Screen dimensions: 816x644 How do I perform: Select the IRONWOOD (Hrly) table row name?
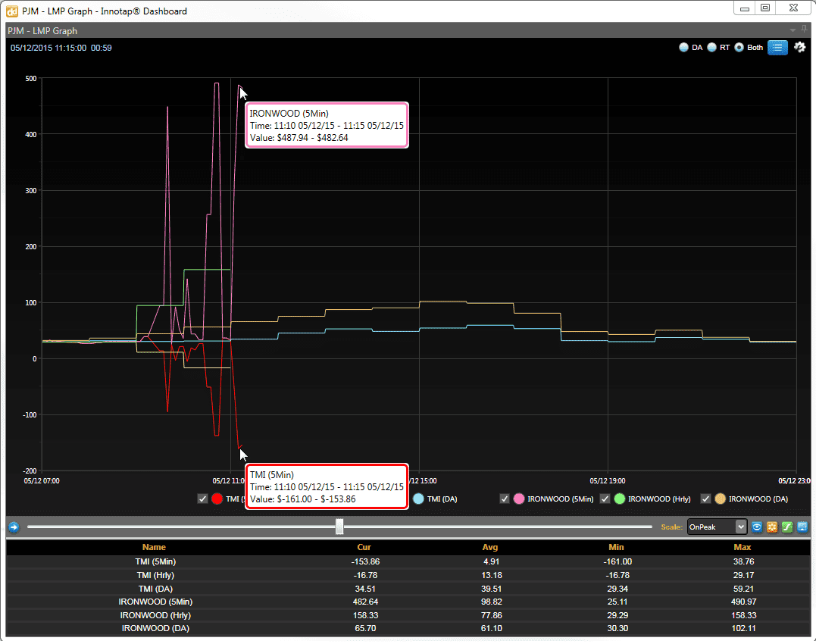click(x=155, y=615)
